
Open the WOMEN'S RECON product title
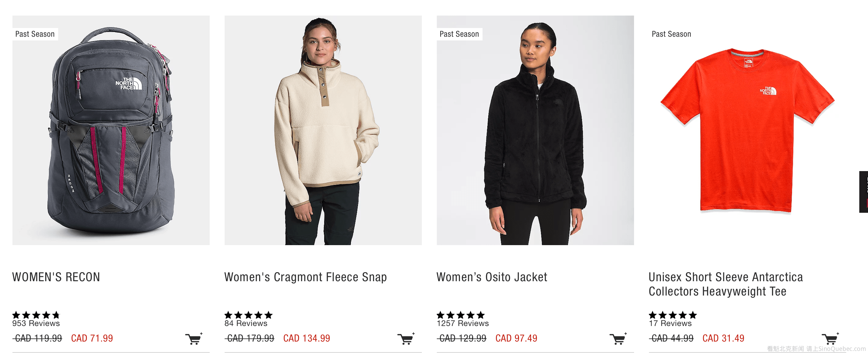pyautogui.click(x=56, y=277)
